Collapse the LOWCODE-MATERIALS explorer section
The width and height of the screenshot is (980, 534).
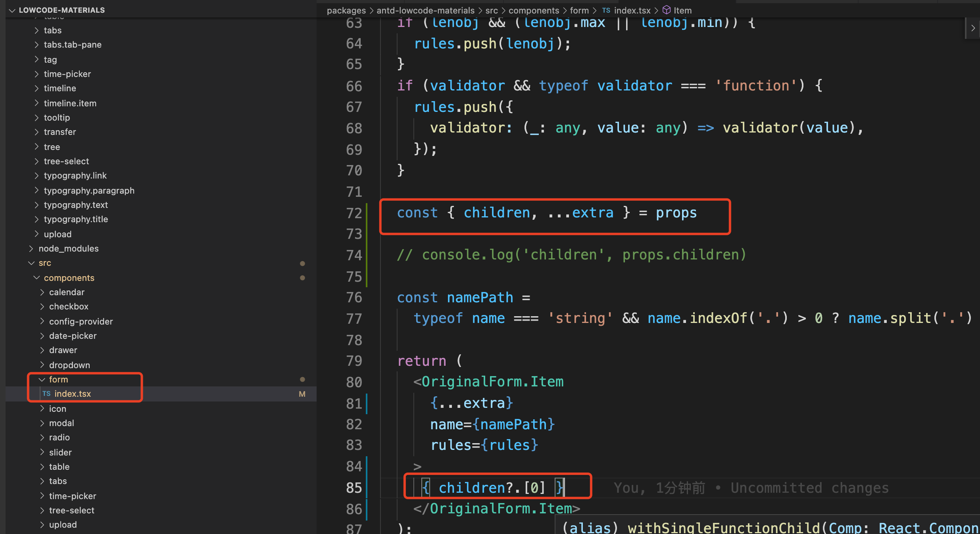click(x=12, y=10)
